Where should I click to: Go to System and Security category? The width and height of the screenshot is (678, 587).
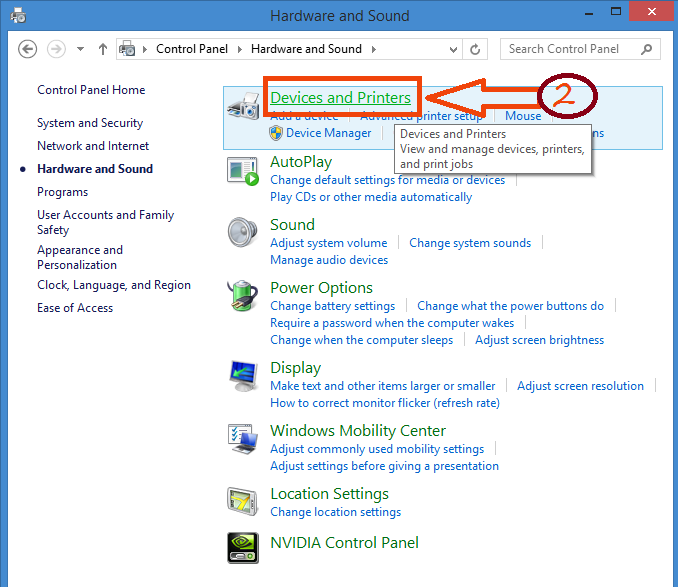(90, 123)
